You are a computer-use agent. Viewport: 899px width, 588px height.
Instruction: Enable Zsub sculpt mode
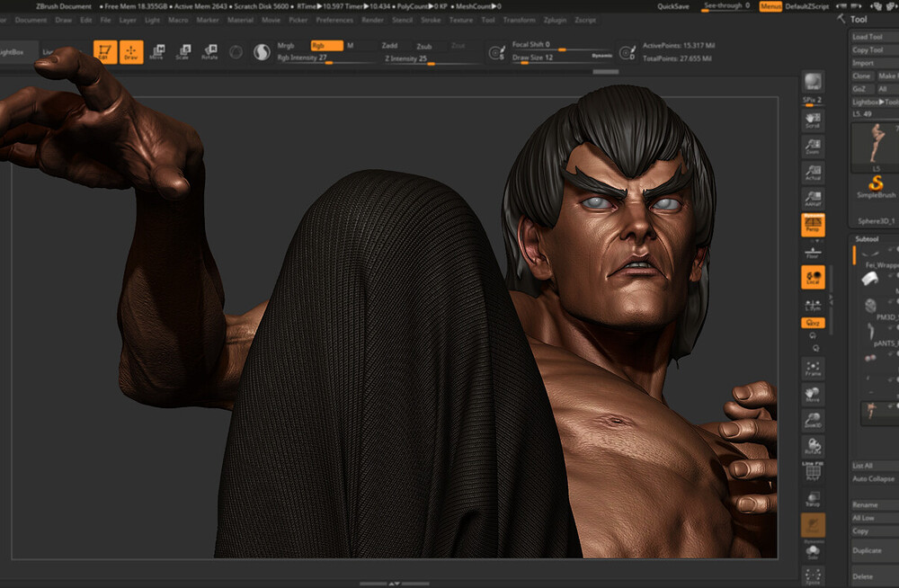[424, 46]
